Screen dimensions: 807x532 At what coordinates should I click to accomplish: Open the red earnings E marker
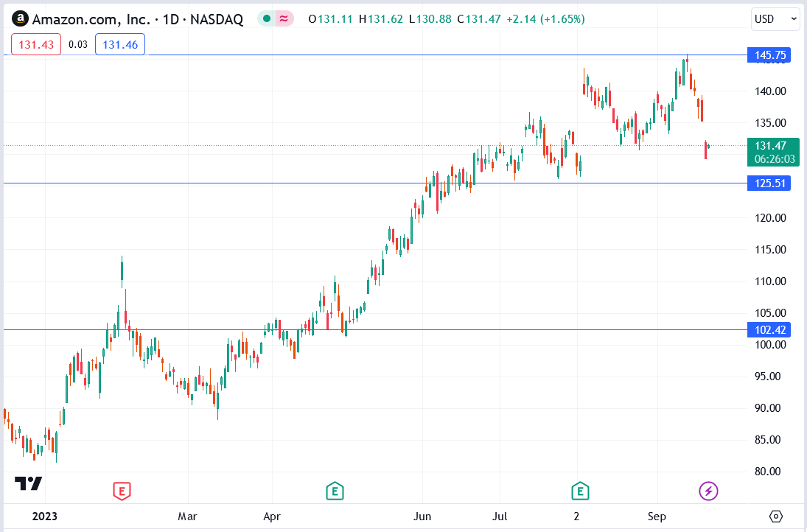[x=122, y=491]
